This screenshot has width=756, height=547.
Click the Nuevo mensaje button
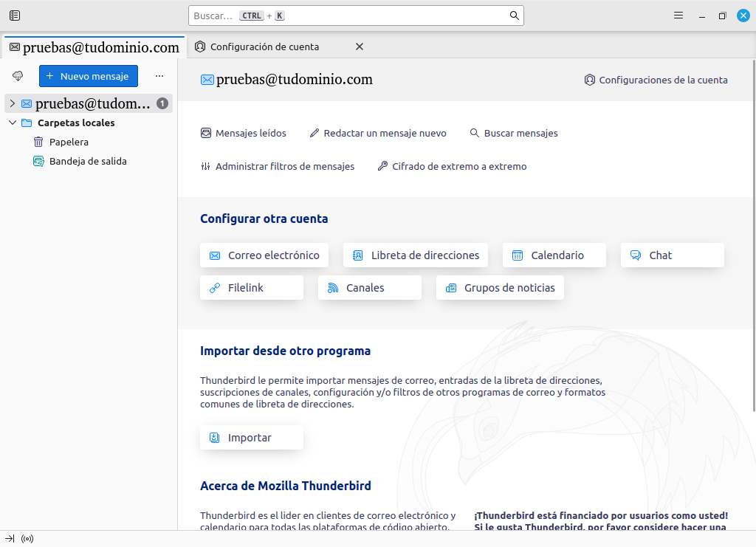click(x=89, y=76)
